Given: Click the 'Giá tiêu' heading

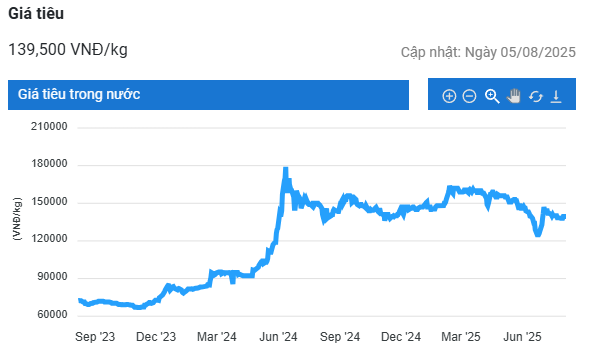Looking at the screenshot, I should point(36,14).
